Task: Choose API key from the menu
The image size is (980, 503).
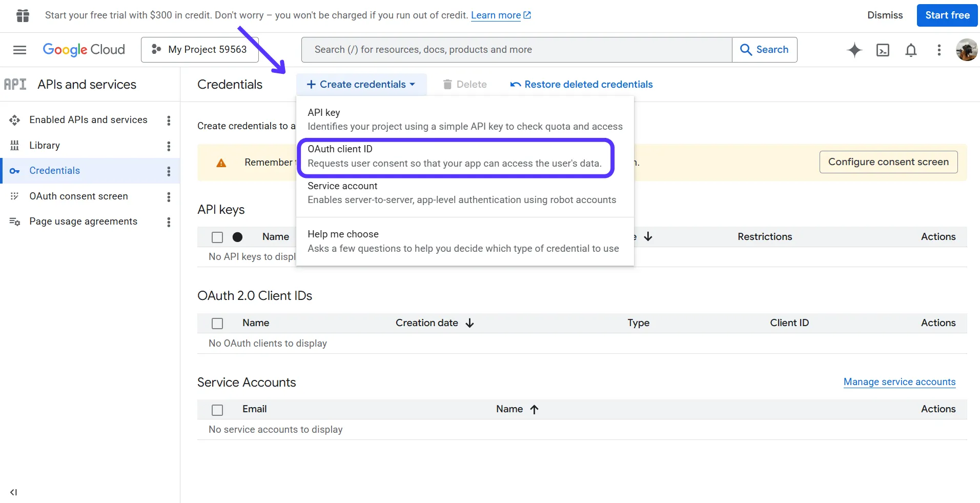Action: pos(465,119)
